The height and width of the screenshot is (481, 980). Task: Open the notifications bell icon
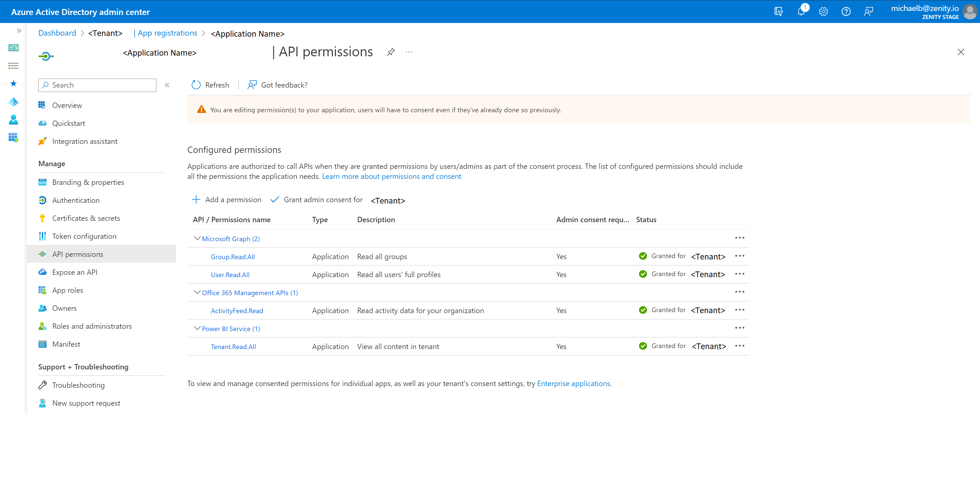tap(801, 11)
